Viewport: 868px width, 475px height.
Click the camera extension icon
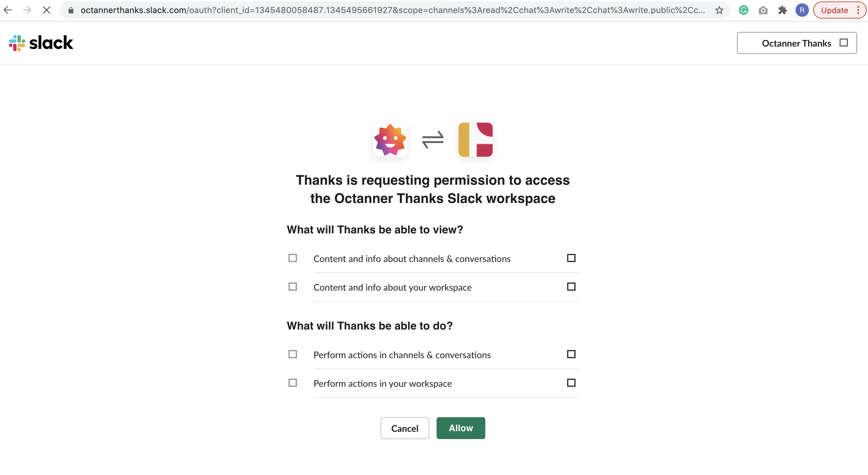point(763,10)
